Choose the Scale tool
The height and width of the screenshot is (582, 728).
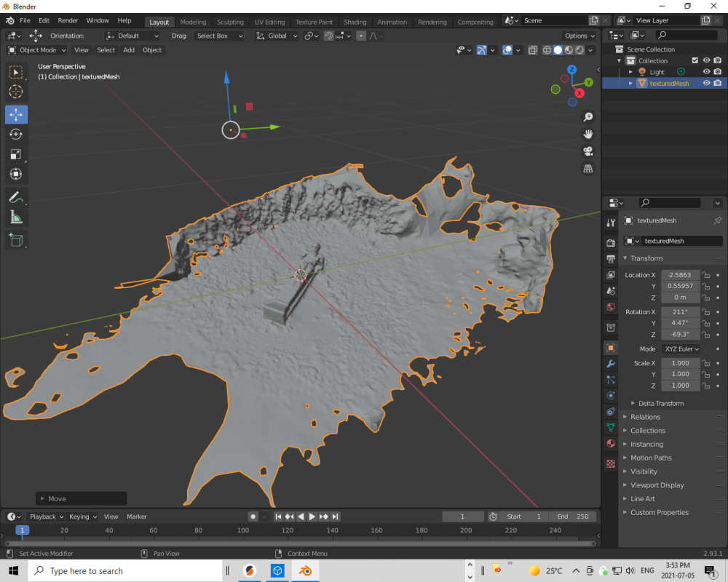click(16, 154)
